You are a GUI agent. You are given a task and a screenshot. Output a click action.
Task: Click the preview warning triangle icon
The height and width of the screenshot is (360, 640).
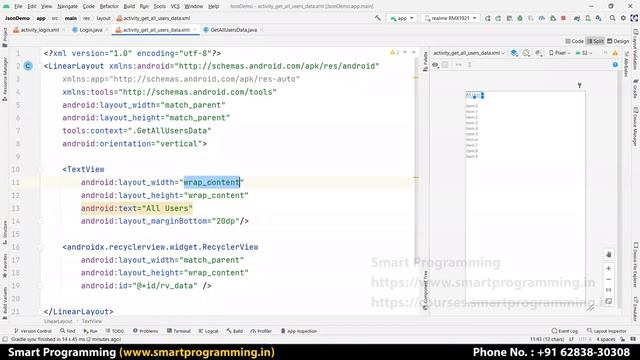[615, 53]
